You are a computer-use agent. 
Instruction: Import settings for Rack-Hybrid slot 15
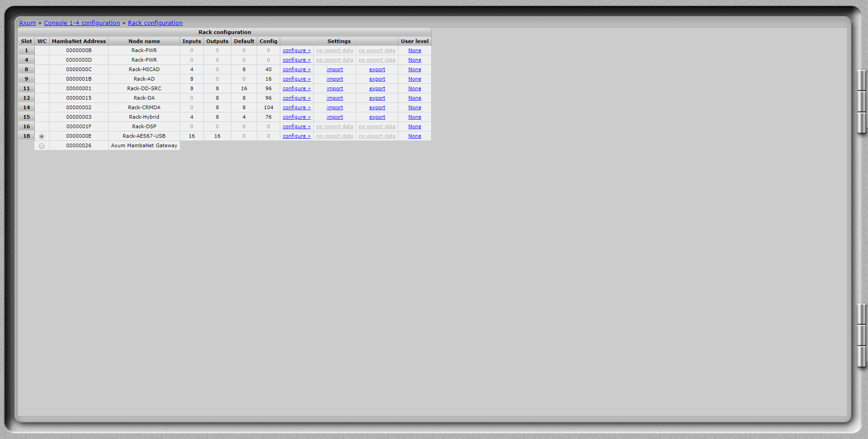click(x=335, y=117)
